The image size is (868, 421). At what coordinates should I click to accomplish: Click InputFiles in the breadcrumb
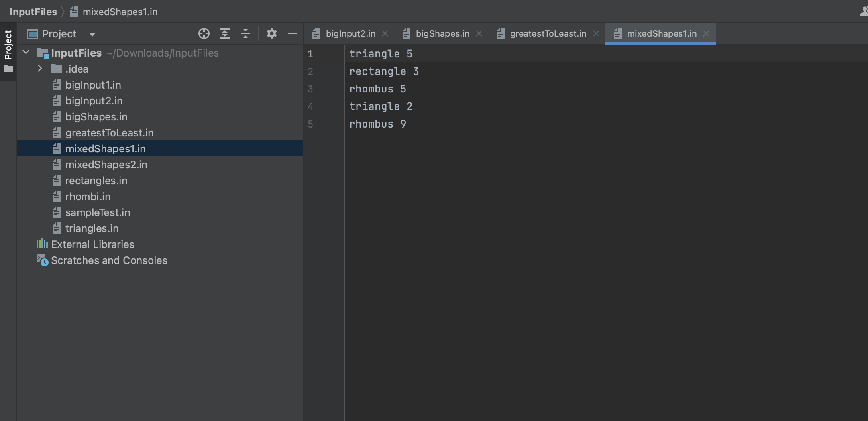tap(33, 12)
